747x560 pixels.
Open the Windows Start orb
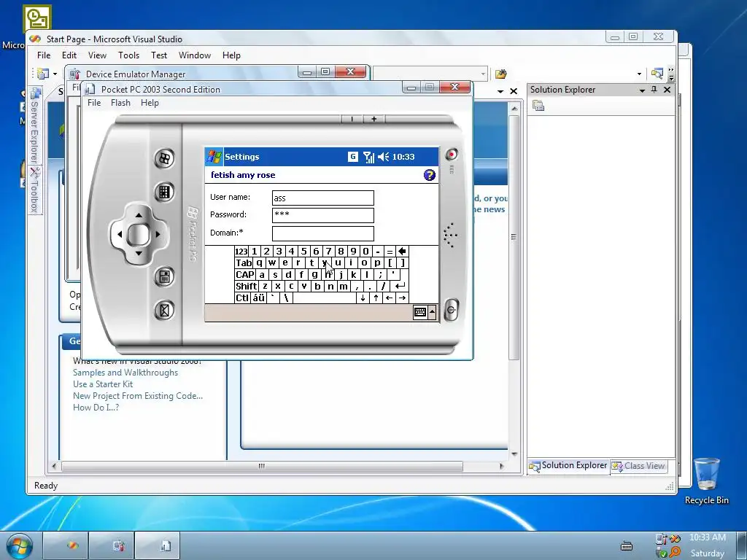click(20, 545)
